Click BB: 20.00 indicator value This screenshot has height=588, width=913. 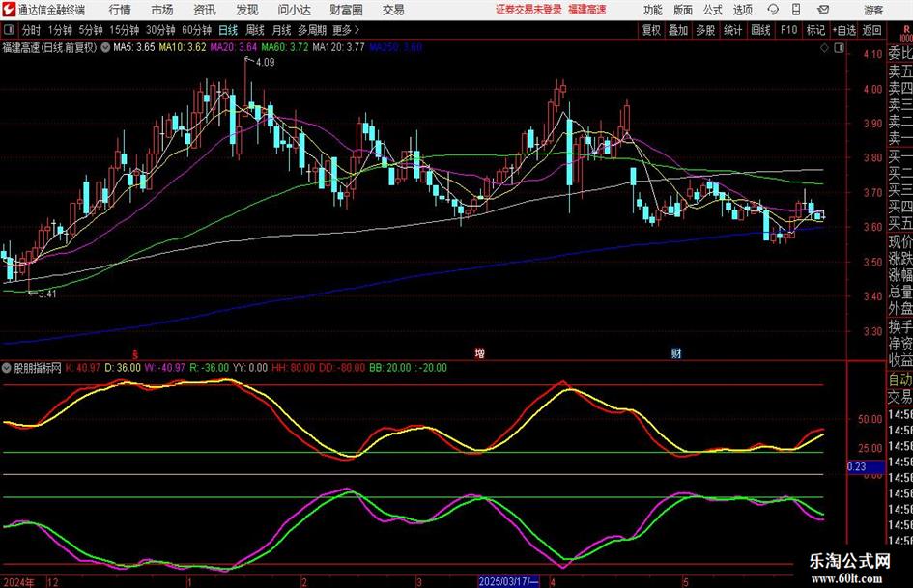pyautogui.click(x=389, y=368)
